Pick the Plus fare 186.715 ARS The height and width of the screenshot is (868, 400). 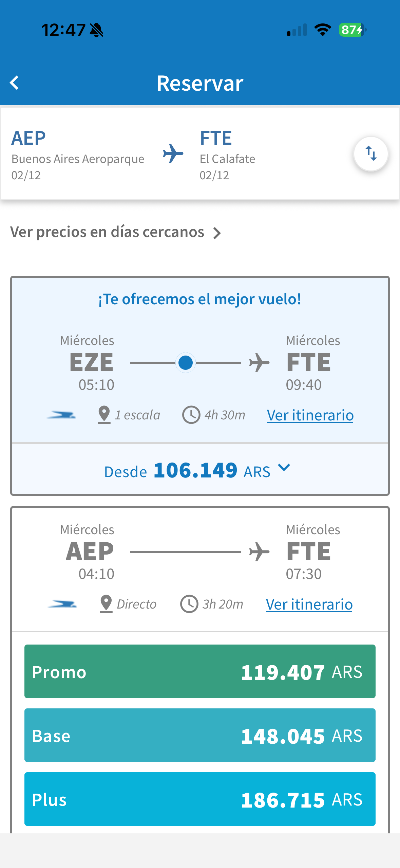199,799
